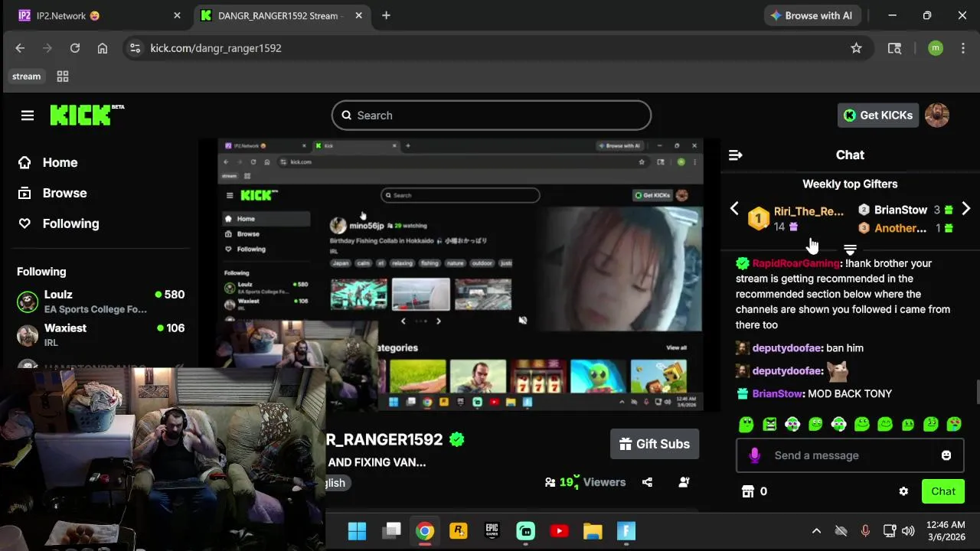Open Streamlabs from the taskbar

point(525,531)
